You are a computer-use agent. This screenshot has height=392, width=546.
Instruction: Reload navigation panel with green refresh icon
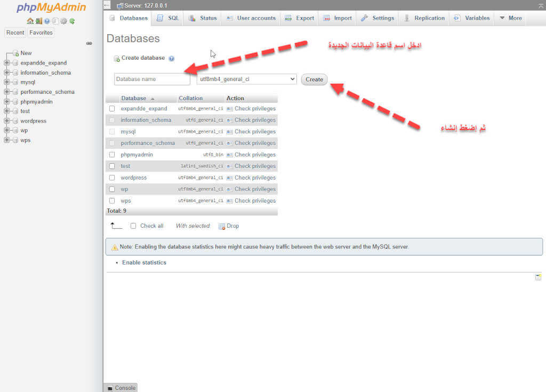(x=72, y=21)
